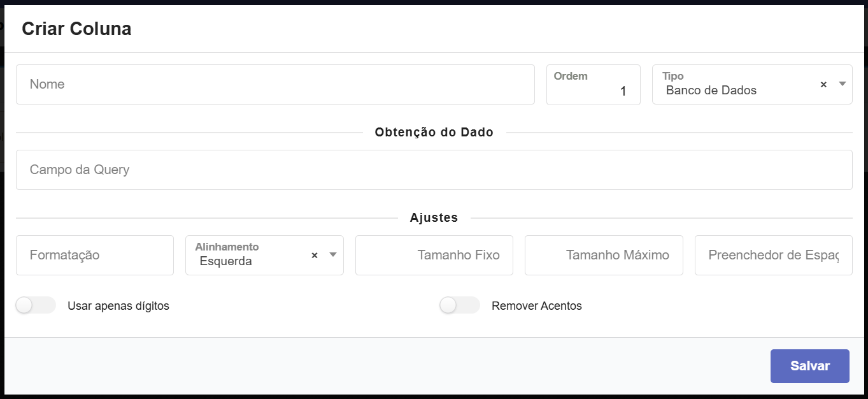Viewport: 868px width, 399px height.
Task: Click the 'Remover Acentos' label text
Action: pos(536,306)
